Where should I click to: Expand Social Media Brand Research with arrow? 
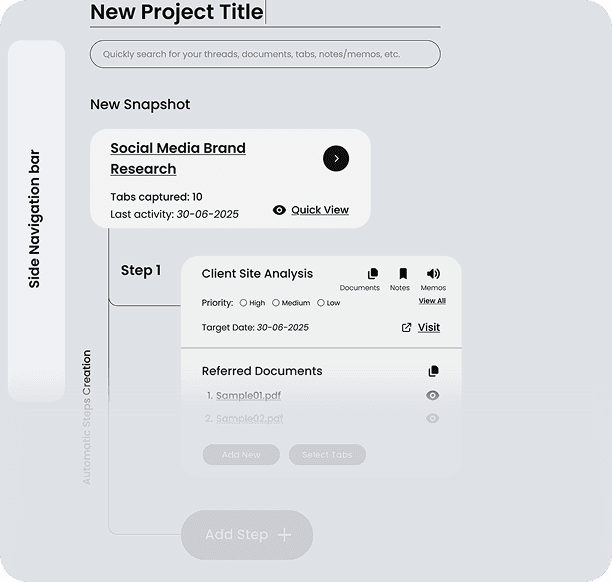(x=336, y=158)
